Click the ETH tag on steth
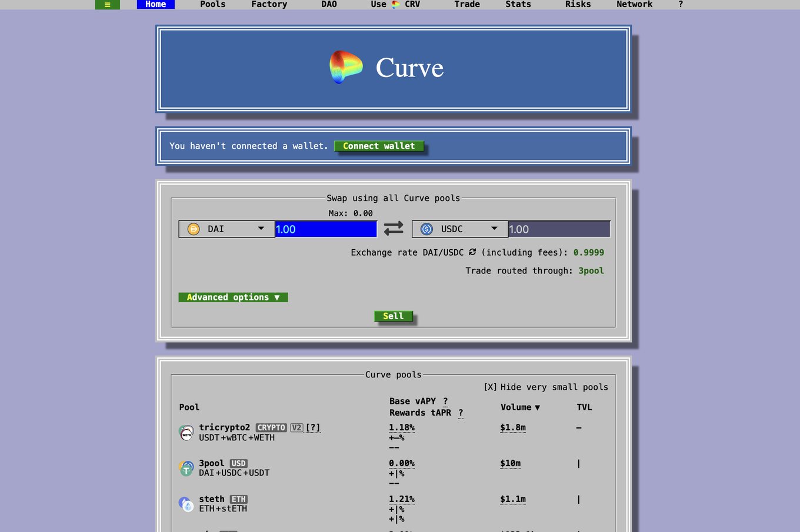Viewport: 800px width, 532px height. click(x=238, y=500)
